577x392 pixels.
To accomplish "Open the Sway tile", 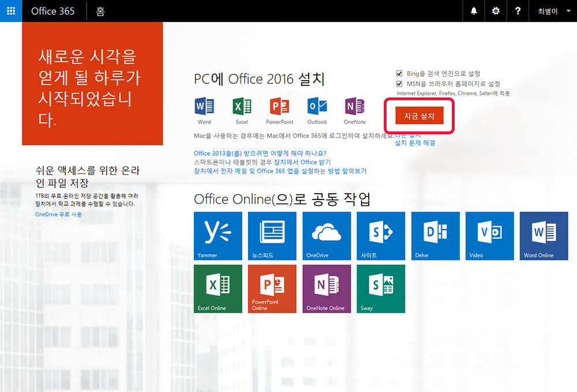I will pyautogui.click(x=381, y=289).
